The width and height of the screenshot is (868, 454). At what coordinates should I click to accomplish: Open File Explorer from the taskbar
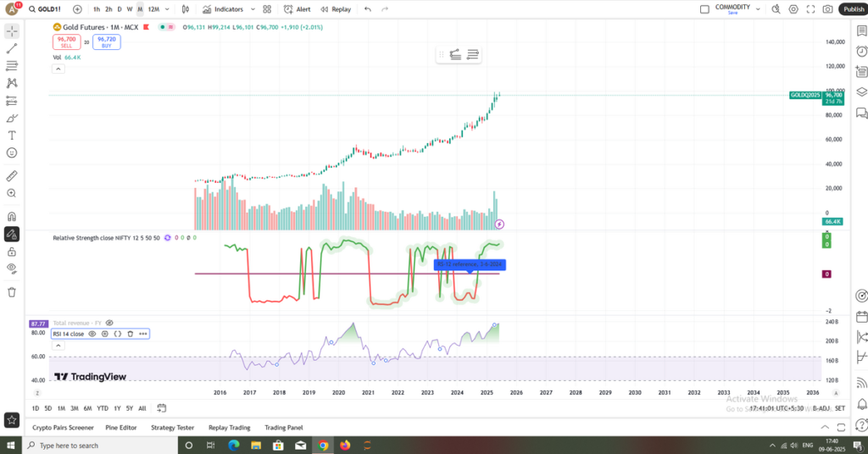256,446
